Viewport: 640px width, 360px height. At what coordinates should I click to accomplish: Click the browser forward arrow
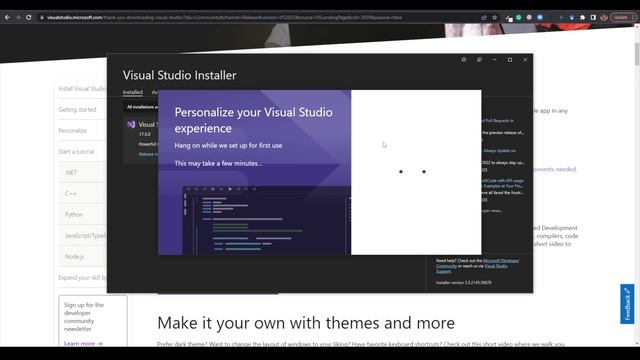pyautogui.click(x=18, y=18)
